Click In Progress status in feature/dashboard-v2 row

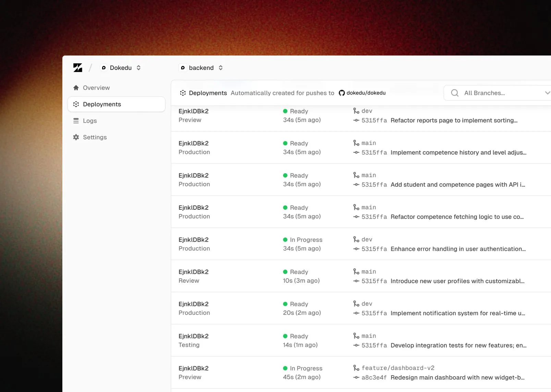click(x=306, y=368)
